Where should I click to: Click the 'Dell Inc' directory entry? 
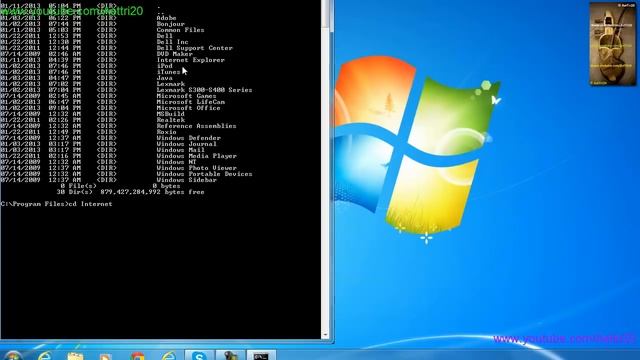tap(173, 42)
